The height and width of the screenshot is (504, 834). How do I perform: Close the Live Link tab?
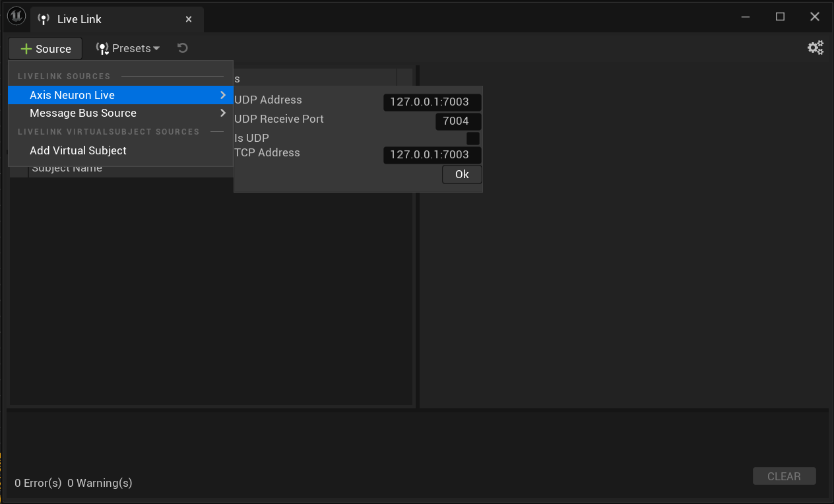[189, 19]
